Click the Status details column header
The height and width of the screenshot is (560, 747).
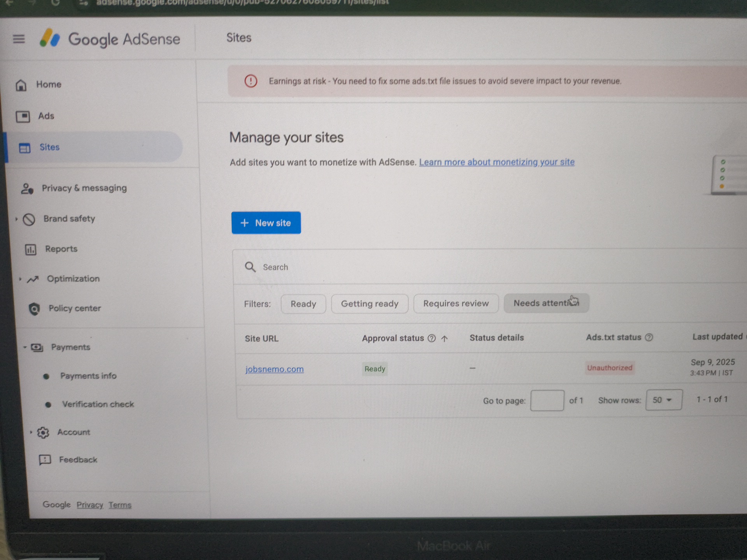pos(496,338)
